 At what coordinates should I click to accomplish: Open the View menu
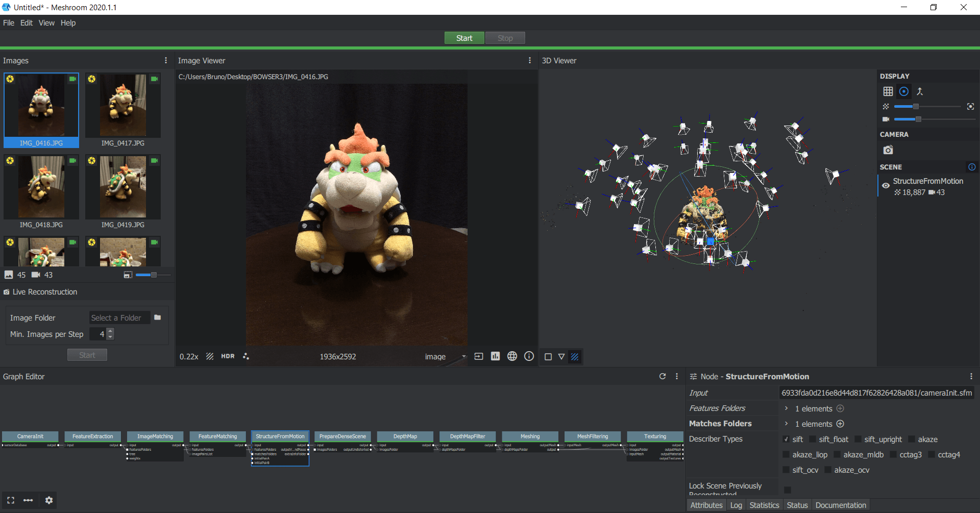coord(46,23)
